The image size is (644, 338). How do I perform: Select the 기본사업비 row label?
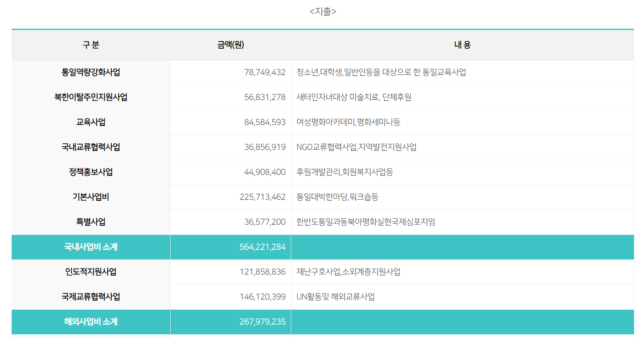[91, 197]
